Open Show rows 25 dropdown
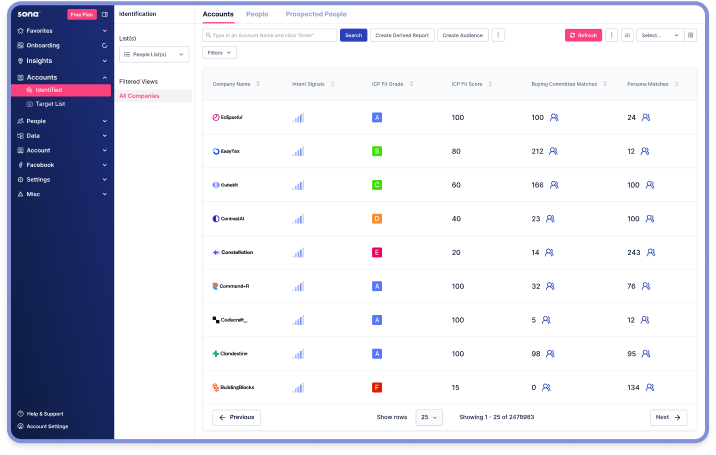The height and width of the screenshot is (455, 716). (429, 418)
